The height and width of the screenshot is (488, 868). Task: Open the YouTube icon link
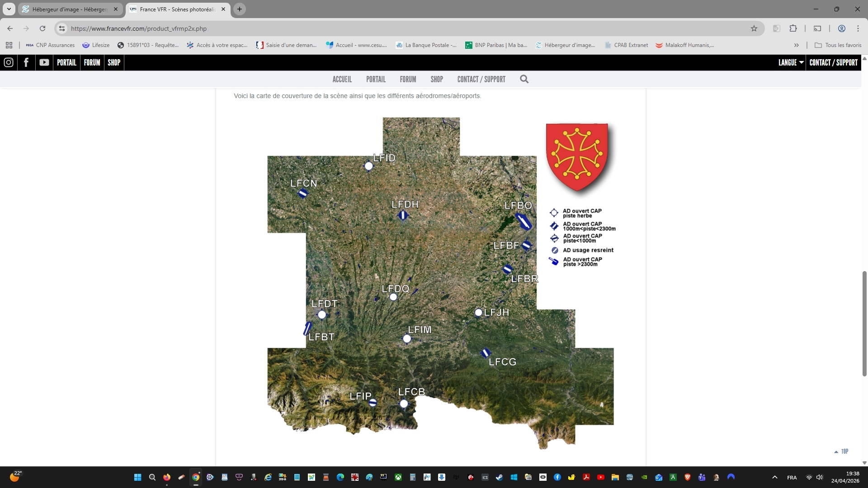(x=44, y=62)
